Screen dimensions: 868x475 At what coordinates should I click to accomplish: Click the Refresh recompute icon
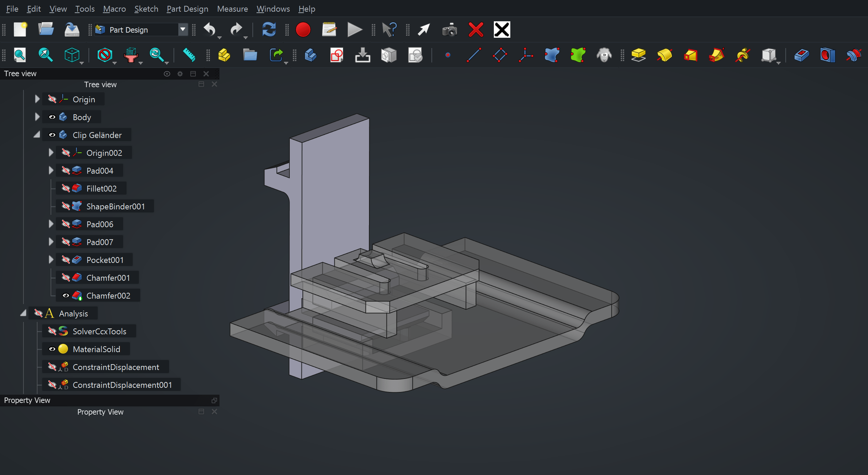pyautogui.click(x=269, y=30)
